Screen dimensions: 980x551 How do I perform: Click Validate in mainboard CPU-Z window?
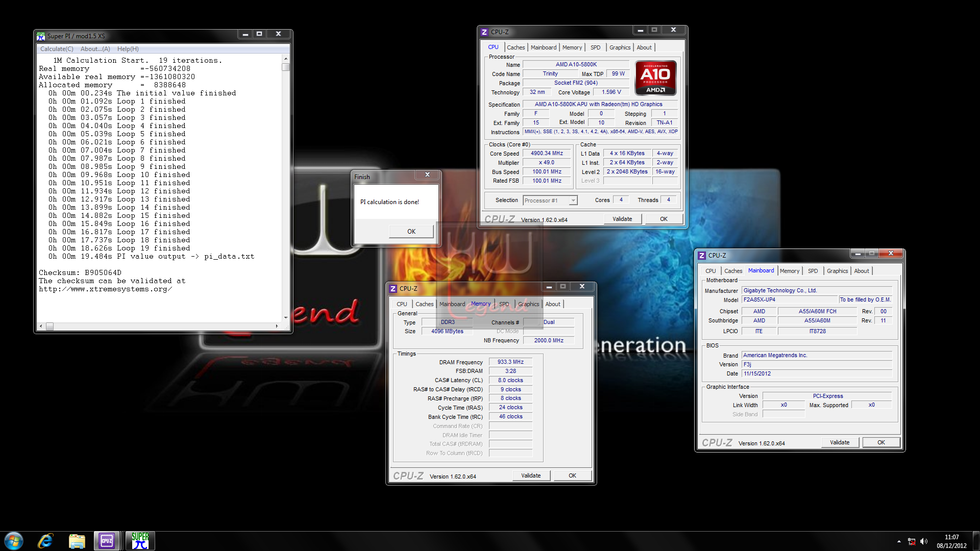(840, 442)
